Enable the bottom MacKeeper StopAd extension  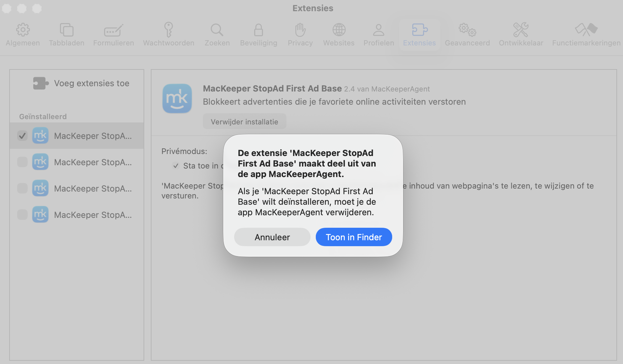coord(22,215)
